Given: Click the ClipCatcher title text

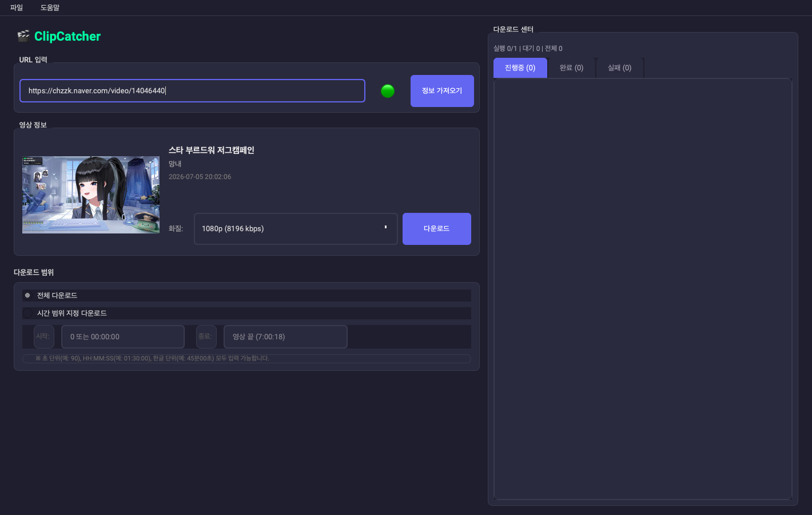Looking at the screenshot, I should pyautogui.click(x=67, y=36).
